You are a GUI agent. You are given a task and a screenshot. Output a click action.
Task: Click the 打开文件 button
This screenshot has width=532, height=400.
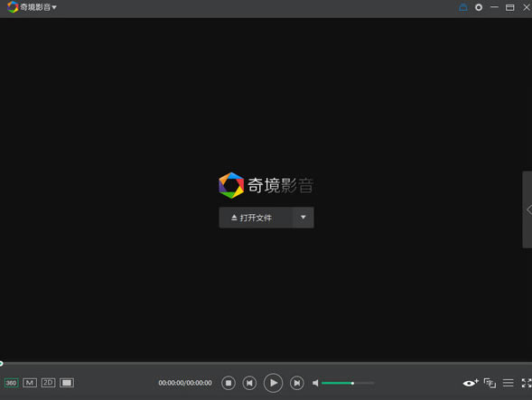tap(256, 218)
